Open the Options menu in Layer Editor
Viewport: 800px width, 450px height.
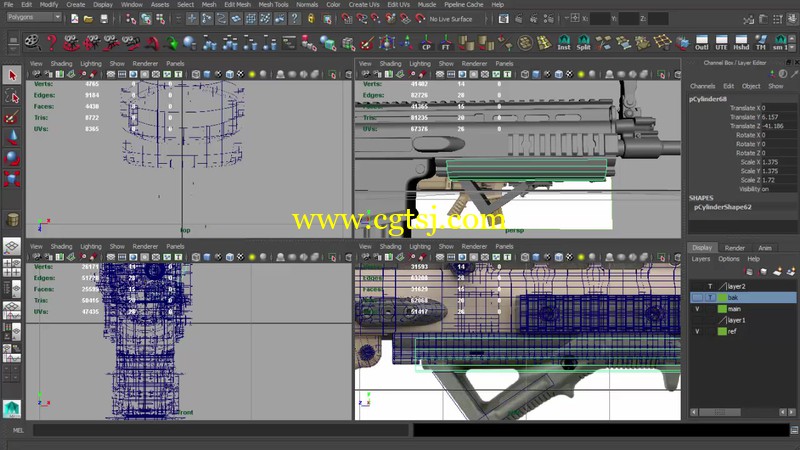(729, 259)
